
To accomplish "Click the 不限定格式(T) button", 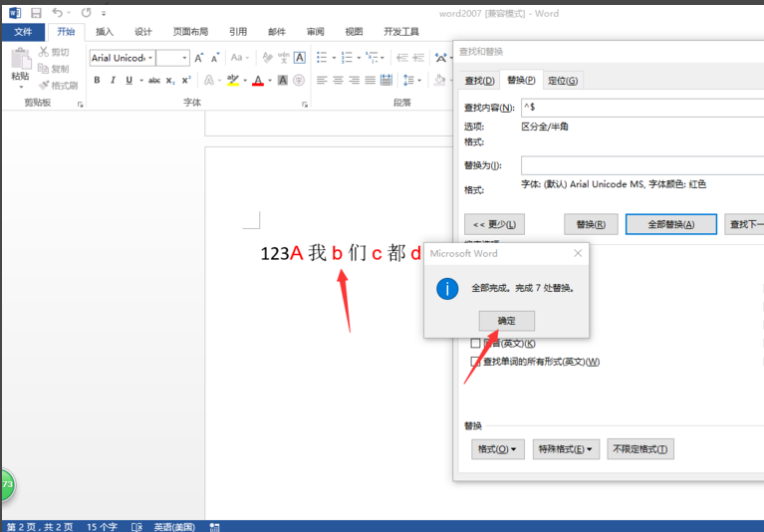I will pyautogui.click(x=640, y=449).
